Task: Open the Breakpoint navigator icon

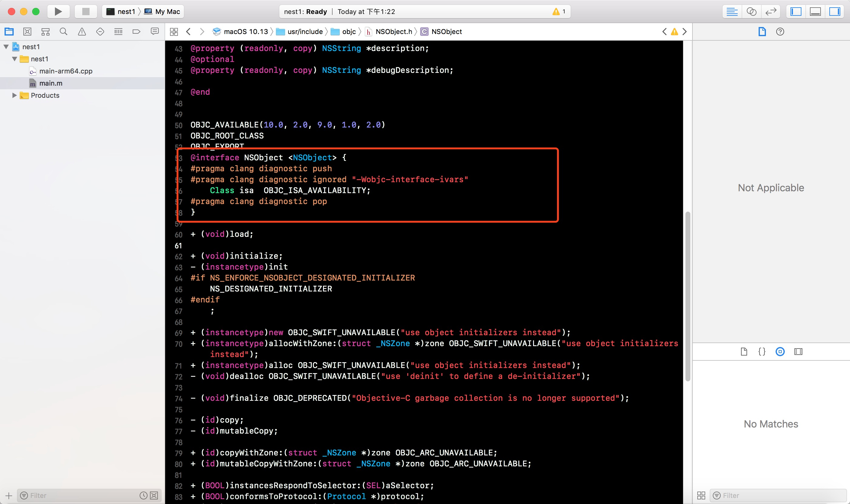Action: click(136, 32)
